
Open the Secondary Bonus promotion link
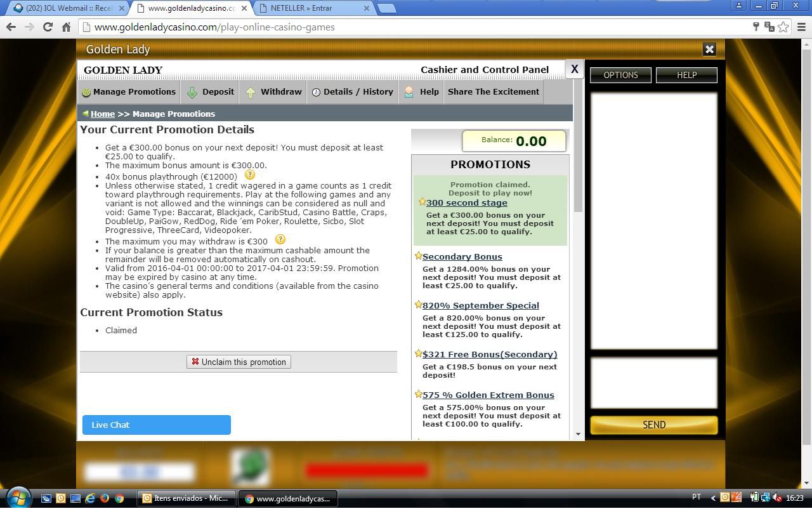(462, 256)
